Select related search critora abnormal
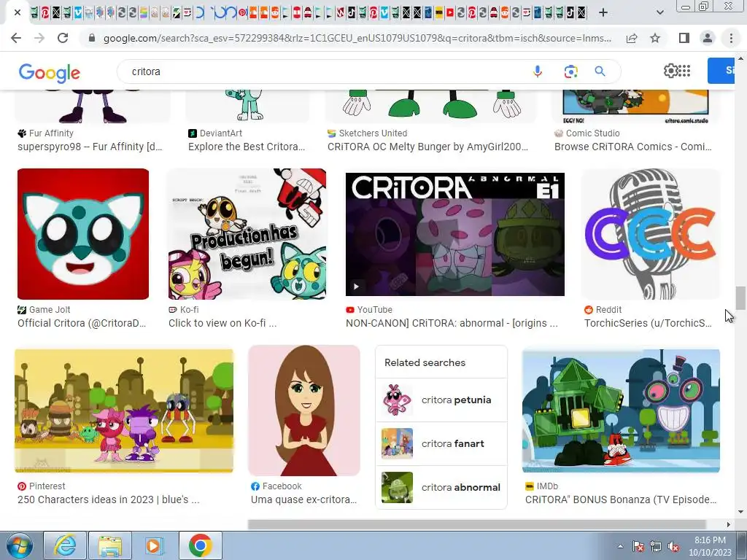The image size is (747, 560). (441, 487)
